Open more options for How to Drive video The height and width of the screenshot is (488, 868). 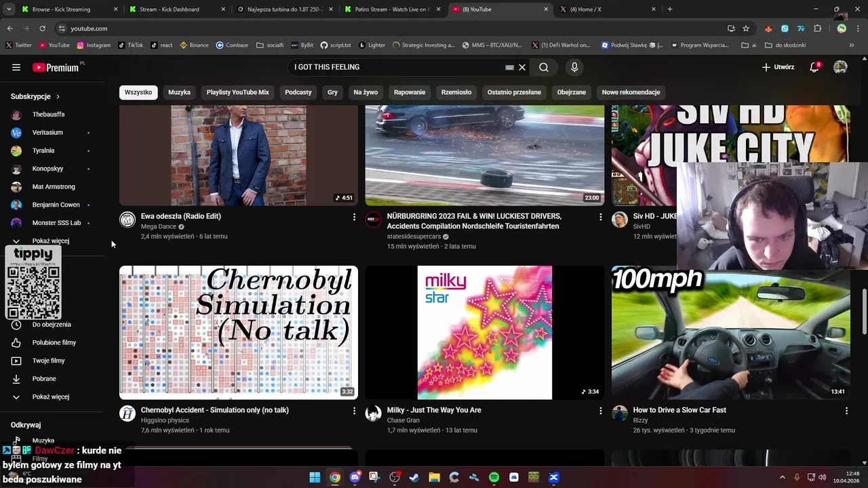pos(846,411)
